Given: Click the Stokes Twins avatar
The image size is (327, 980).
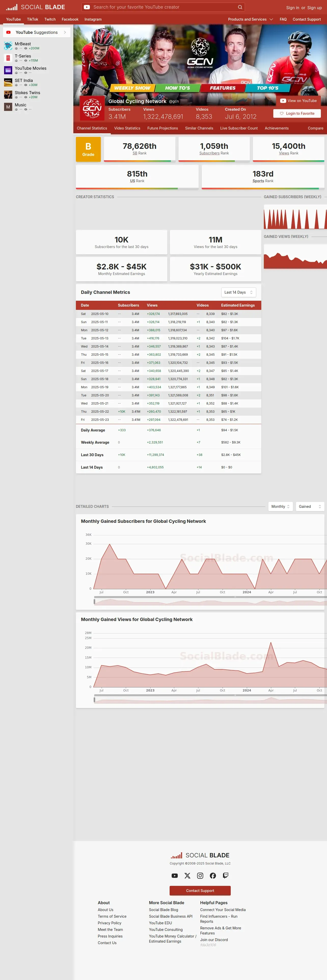Looking at the screenshot, I should click(x=8, y=95).
